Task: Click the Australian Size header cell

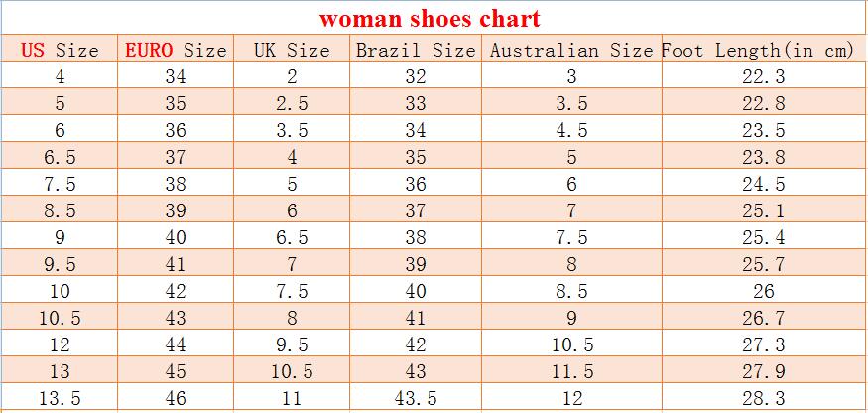Action: pos(571,50)
